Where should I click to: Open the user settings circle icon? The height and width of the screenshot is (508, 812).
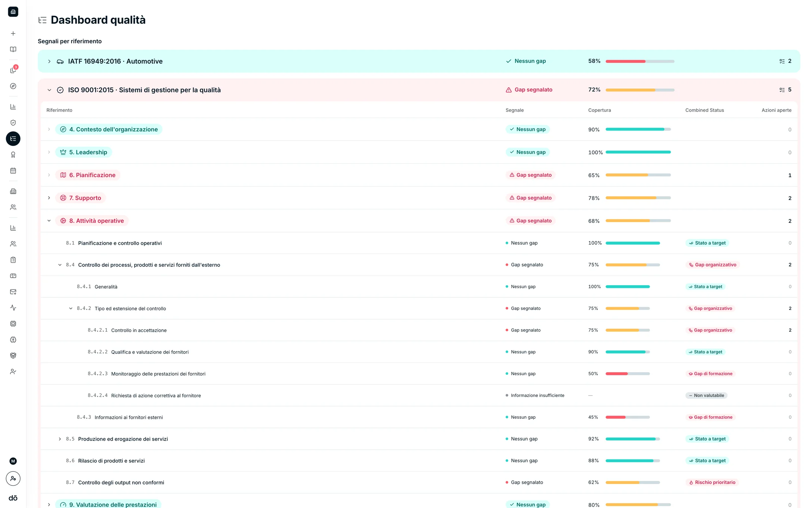[x=13, y=479]
